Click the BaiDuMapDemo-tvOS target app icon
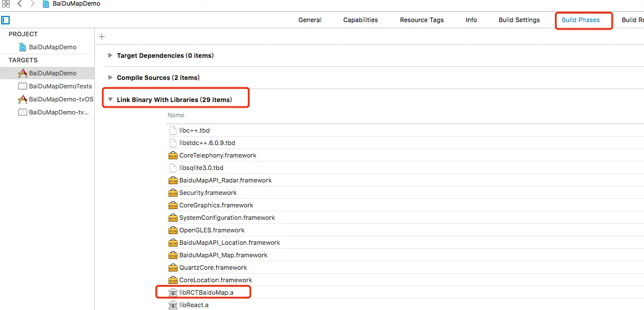Image resolution: width=644 pixels, height=310 pixels. coord(23,99)
